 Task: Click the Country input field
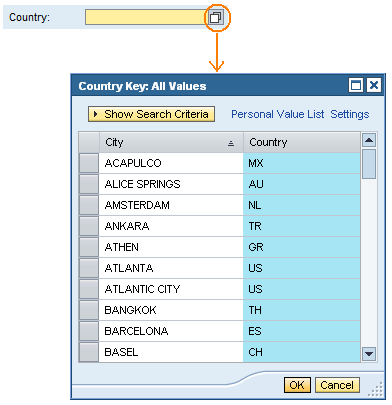tap(146, 17)
